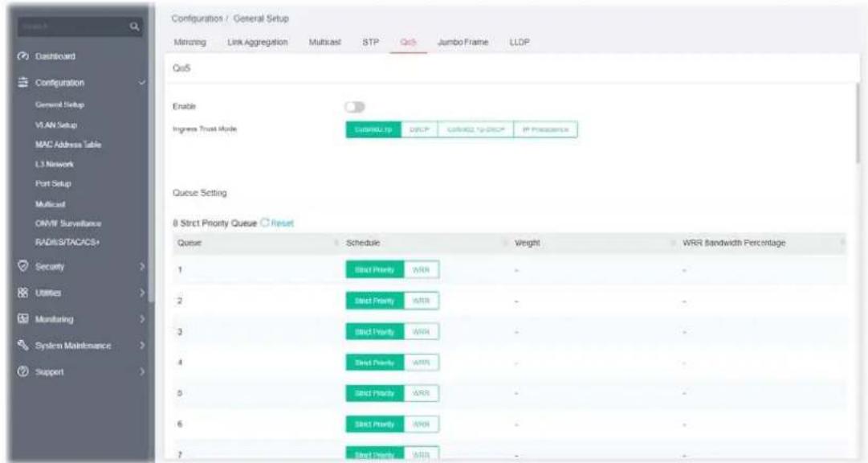
Task: Click the Configuration sliders icon
Action: pos(23,83)
